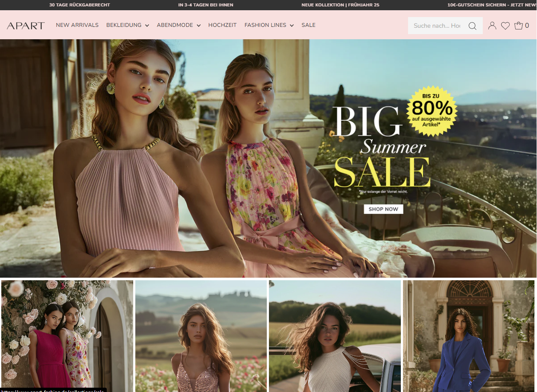
Task: Click the search magnifier icon
Action: click(472, 26)
